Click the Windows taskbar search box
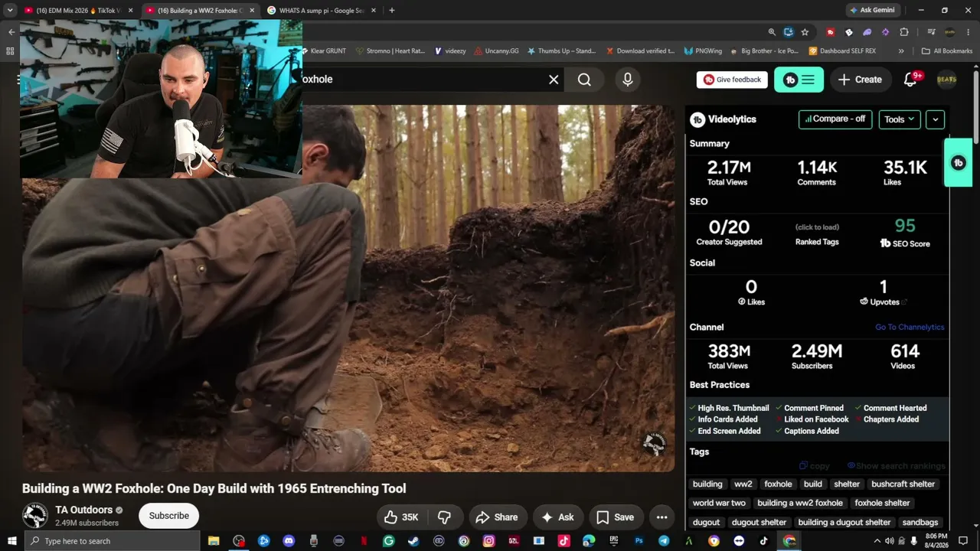The height and width of the screenshot is (551, 980). point(113,541)
